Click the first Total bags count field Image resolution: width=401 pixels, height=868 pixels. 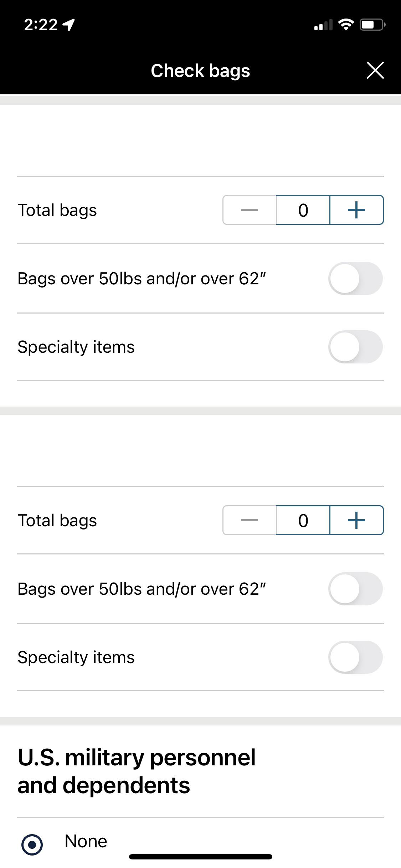(303, 210)
